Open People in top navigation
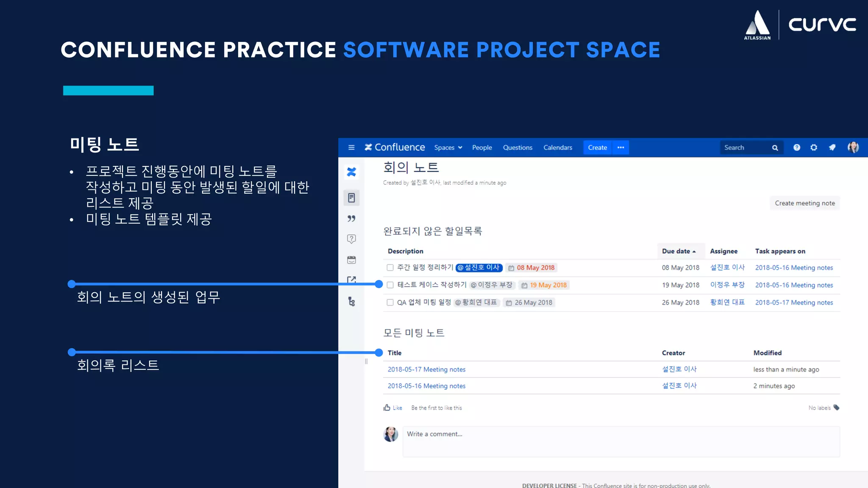 (x=482, y=147)
